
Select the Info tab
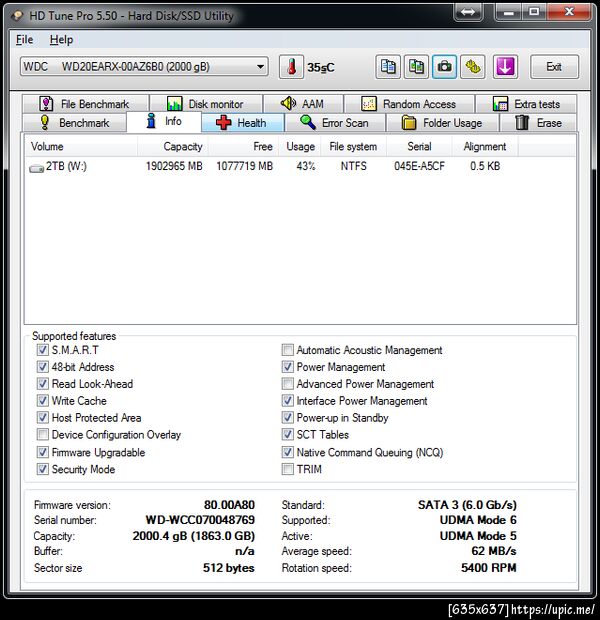[164, 121]
